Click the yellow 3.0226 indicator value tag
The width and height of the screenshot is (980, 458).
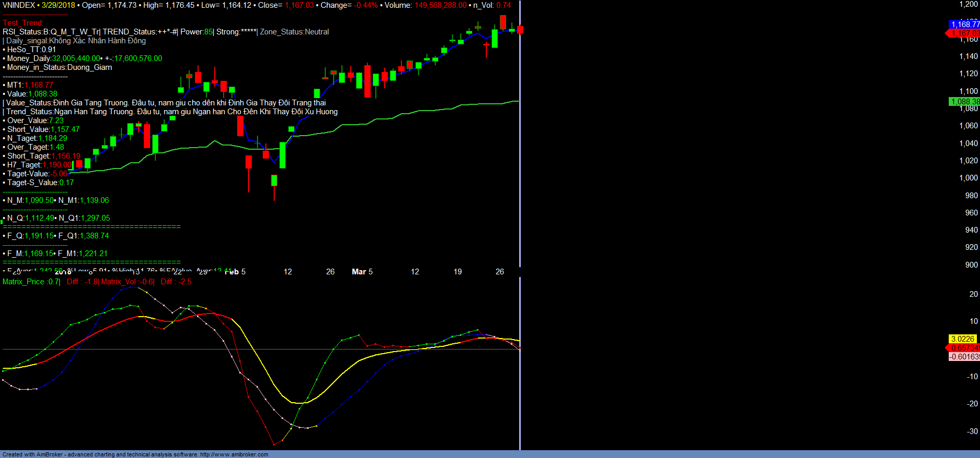[x=962, y=339]
